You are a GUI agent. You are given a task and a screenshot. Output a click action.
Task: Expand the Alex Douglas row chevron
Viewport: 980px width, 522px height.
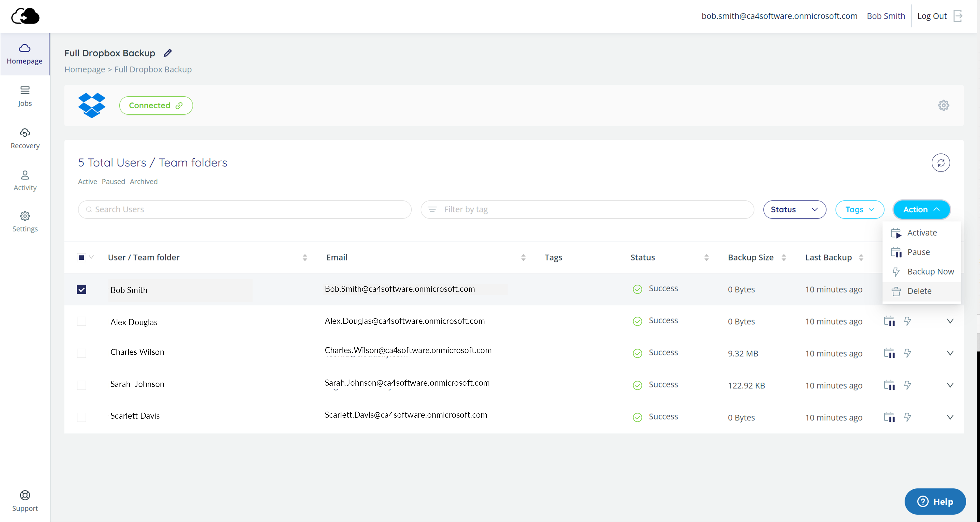(950, 321)
